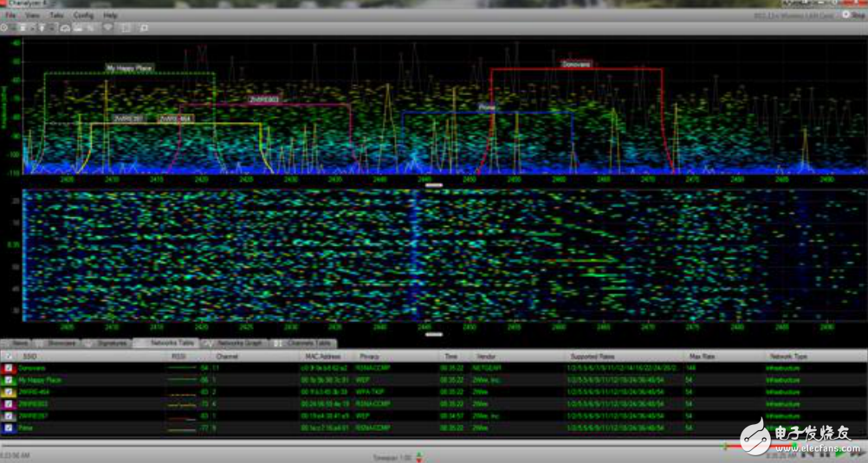Click the Networks Graph tab icon

(208, 344)
